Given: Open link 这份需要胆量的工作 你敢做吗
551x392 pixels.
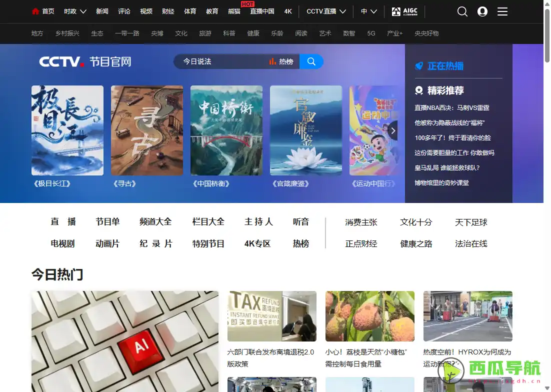Looking at the screenshot, I should click(454, 153).
